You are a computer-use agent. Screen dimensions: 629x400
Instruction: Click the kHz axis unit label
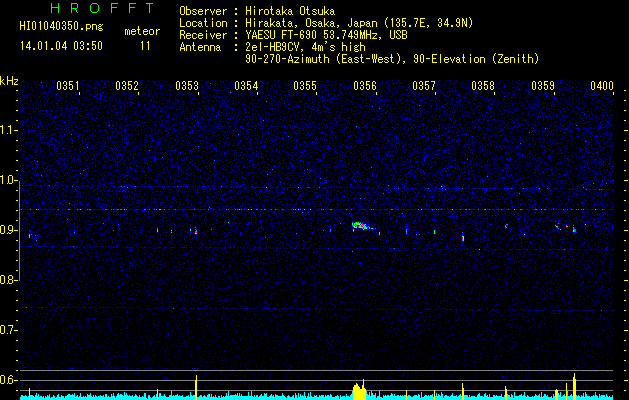(x=9, y=81)
